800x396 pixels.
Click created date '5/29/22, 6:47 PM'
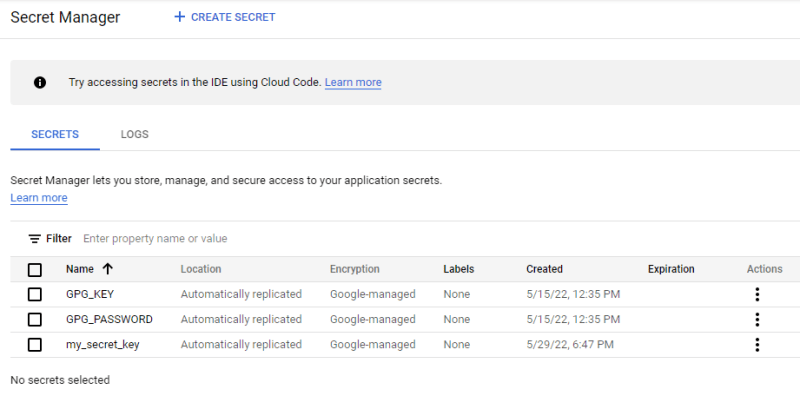click(570, 344)
